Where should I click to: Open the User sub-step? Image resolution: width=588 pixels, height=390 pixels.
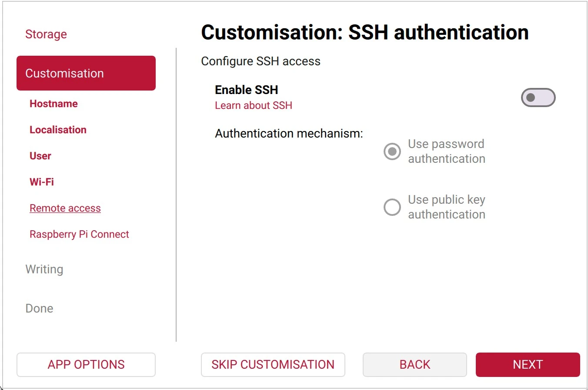click(x=40, y=156)
